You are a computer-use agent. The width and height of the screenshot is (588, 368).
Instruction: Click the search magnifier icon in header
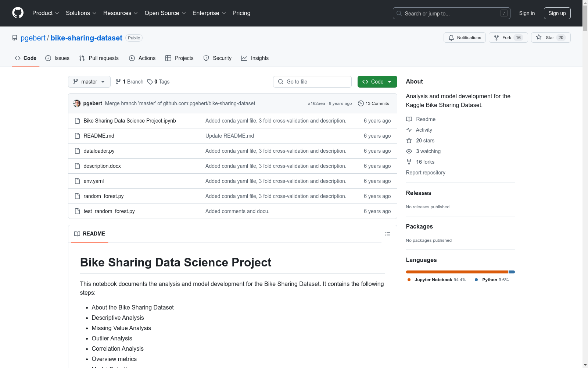(399, 13)
